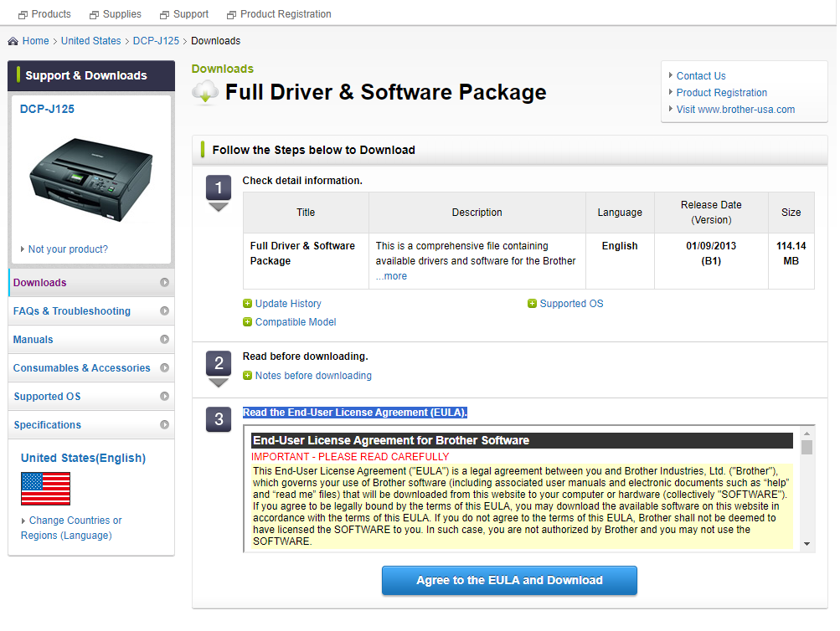Click the step 2 number badge
The height and width of the screenshot is (631, 840).
point(219,363)
